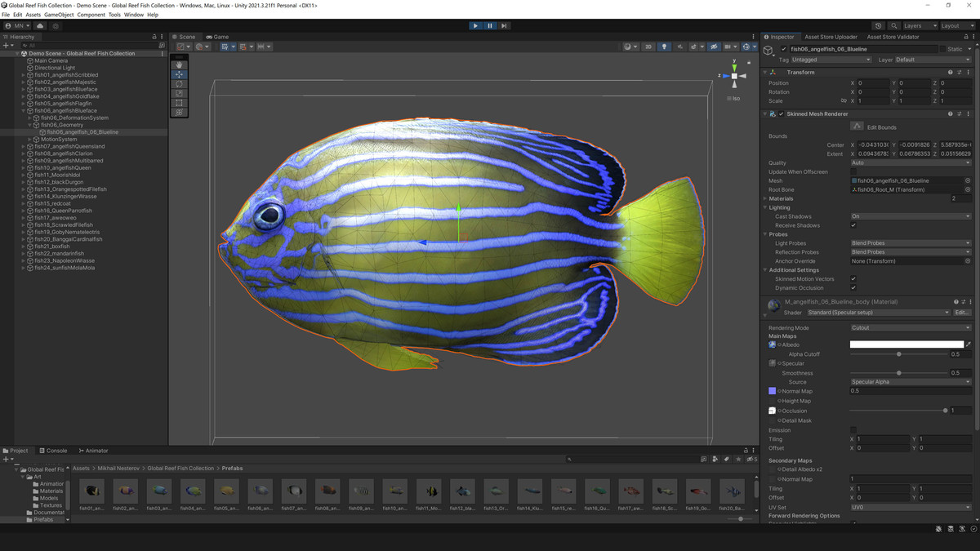The height and width of the screenshot is (551, 980).
Task: Open the Cast Shadows dropdown
Action: pos(909,216)
